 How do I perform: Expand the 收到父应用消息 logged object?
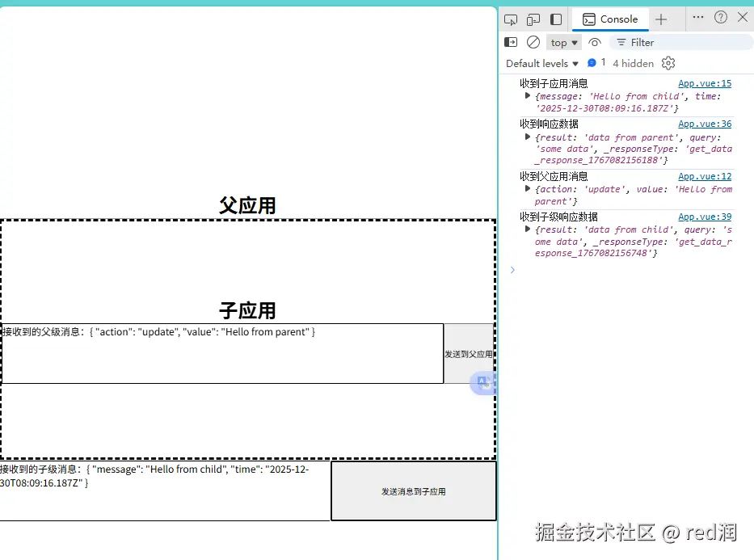tap(528, 189)
